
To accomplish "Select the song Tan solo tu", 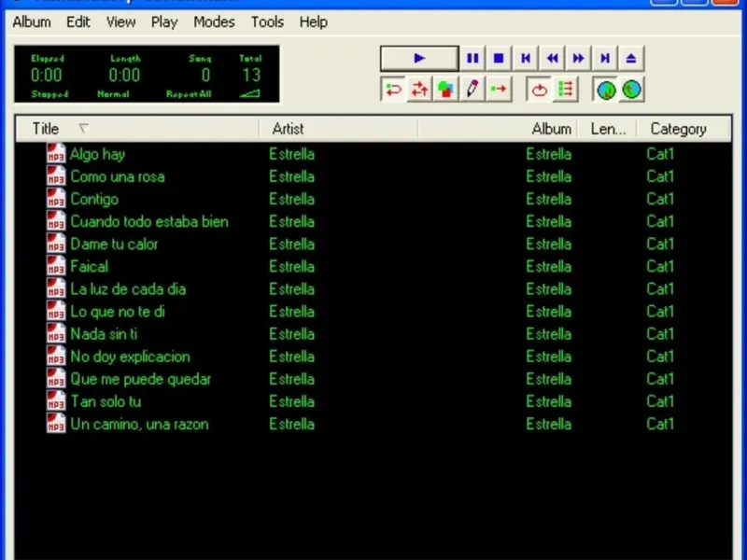I will point(106,401).
